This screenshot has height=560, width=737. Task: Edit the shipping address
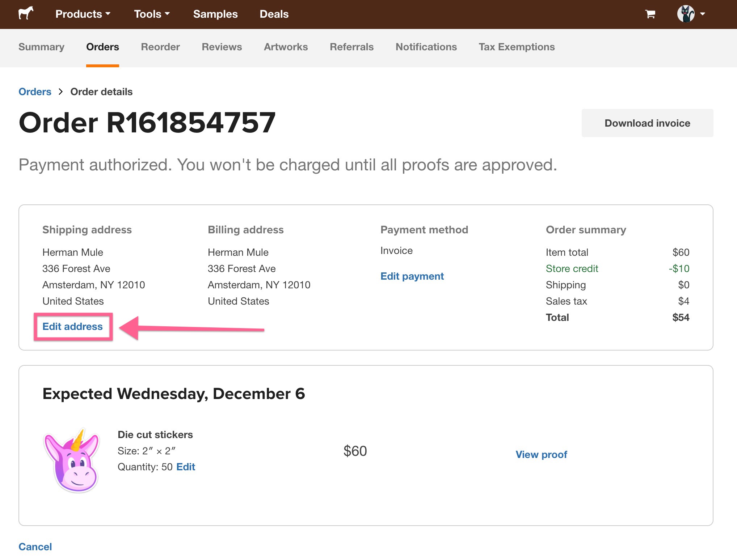pos(72,326)
